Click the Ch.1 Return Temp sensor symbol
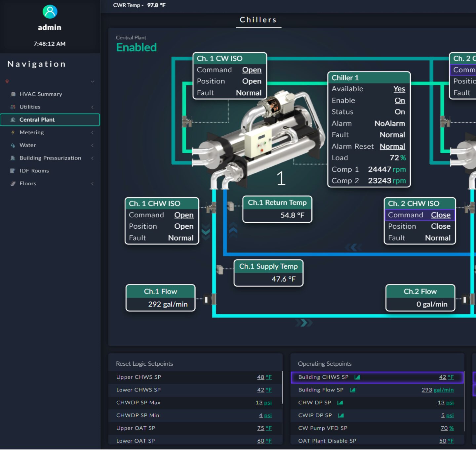Viewport: 476px width, 450px height. [230, 206]
